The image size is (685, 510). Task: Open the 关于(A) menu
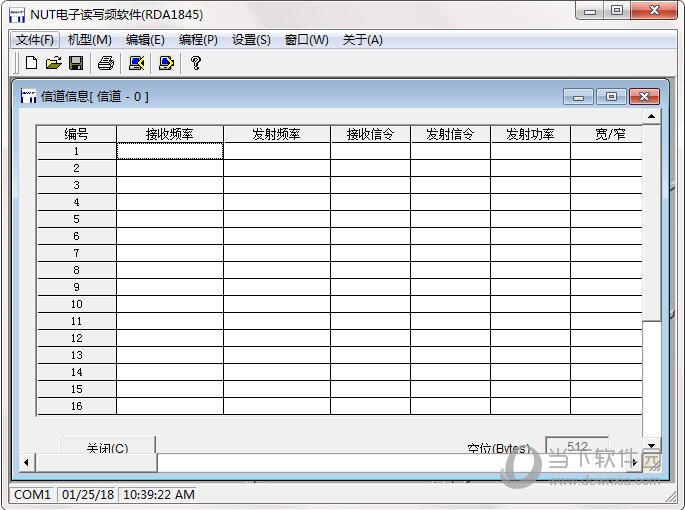coord(363,40)
